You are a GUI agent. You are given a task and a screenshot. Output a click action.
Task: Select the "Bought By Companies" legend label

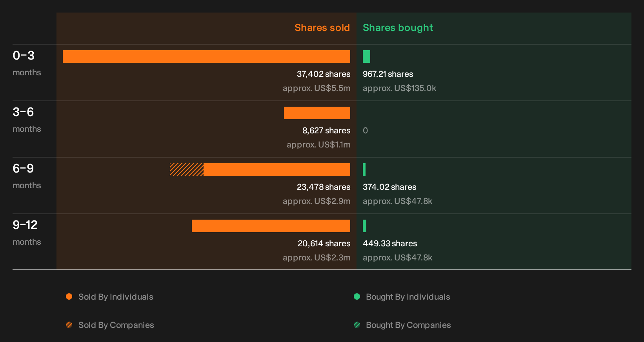coord(408,325)
